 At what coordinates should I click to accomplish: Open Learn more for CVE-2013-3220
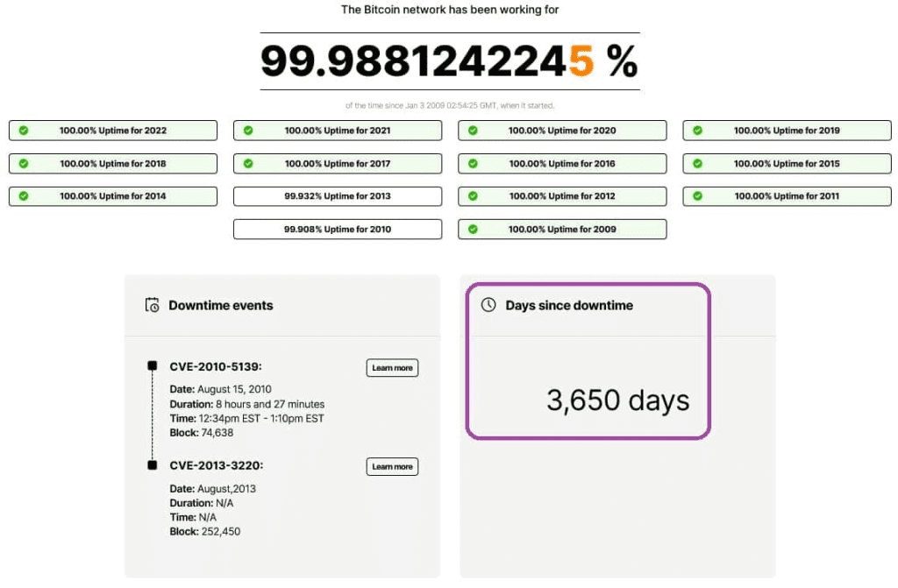392,466
